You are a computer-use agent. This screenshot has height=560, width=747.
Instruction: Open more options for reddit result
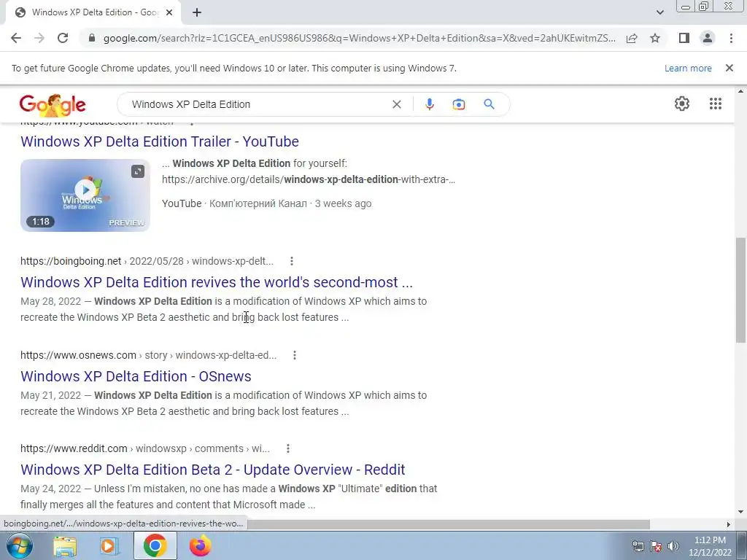pos(287,448)
